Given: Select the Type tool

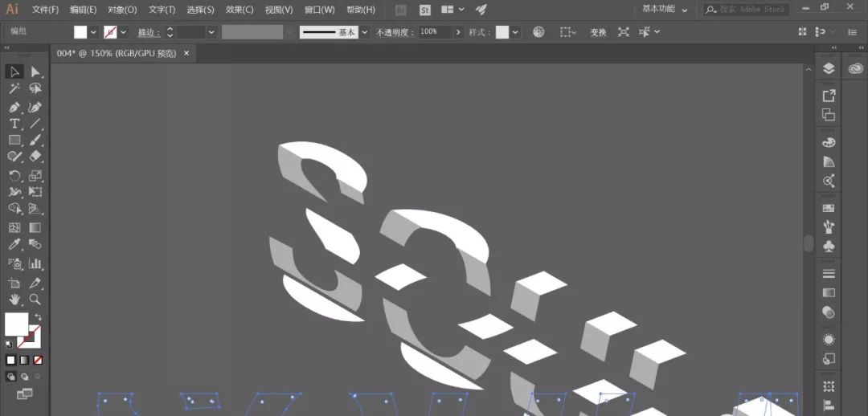Looking at the screenshot, I should [14, 124].
